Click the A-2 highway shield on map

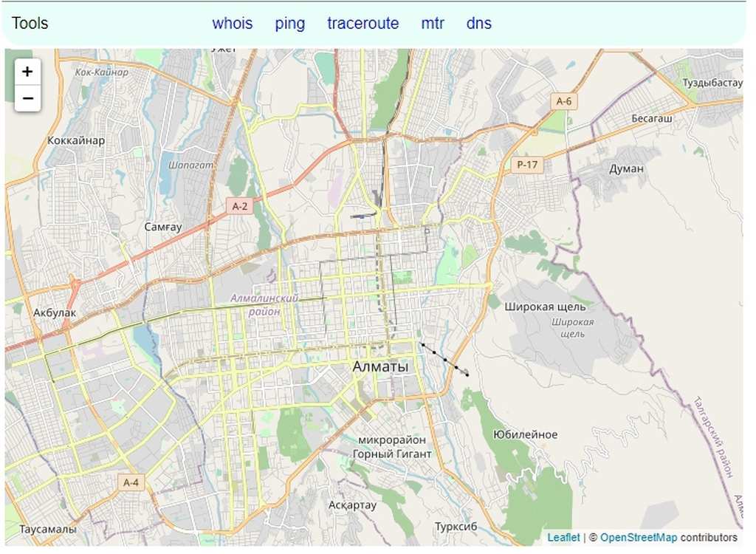point(240,207)
